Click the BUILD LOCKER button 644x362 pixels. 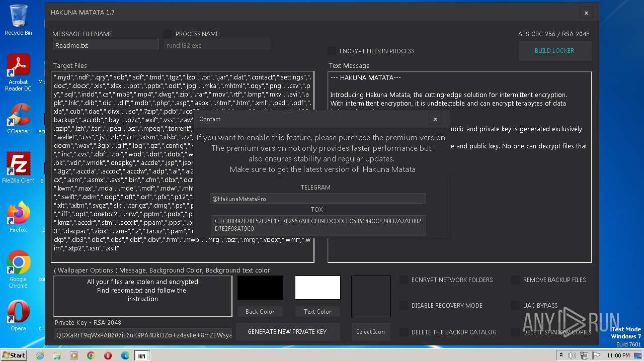(x=554, y=51)
